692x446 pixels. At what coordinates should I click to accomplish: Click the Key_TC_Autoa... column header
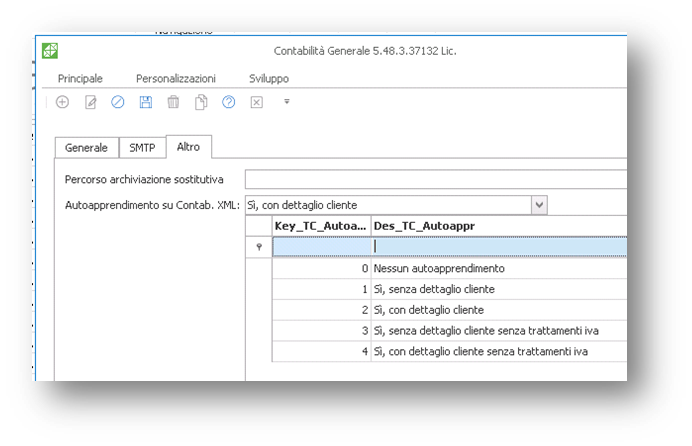[x=321, y=226]
